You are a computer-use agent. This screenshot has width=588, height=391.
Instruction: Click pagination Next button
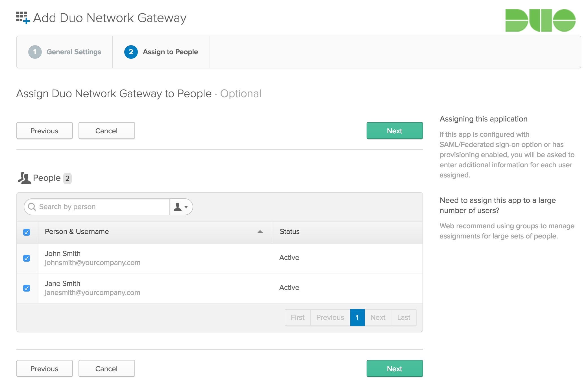tap(378, 318)
